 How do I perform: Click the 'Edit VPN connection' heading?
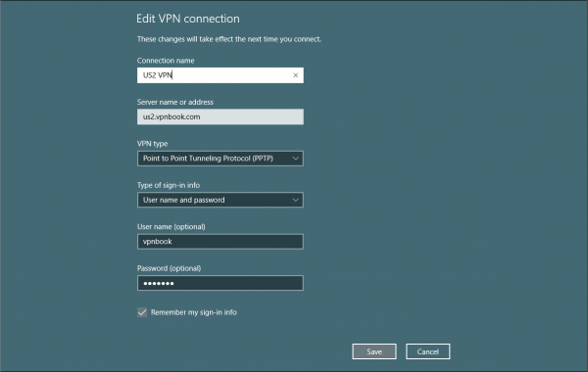188,19
